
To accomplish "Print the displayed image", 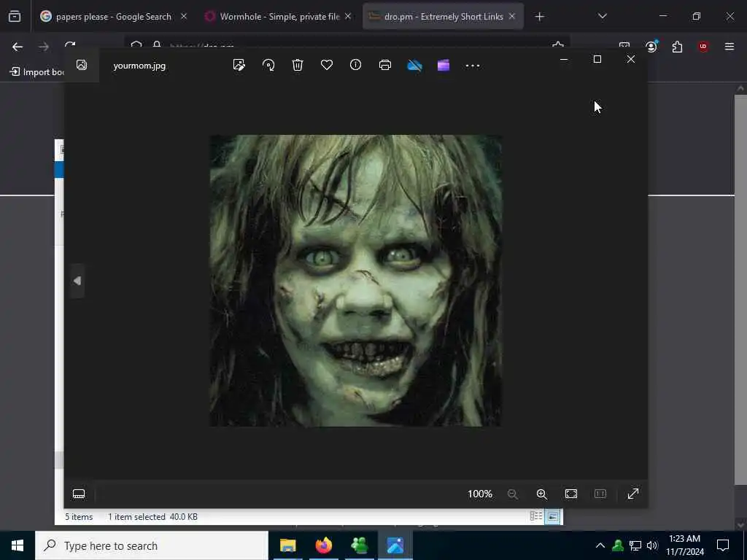I will click(x=385, y=66).
